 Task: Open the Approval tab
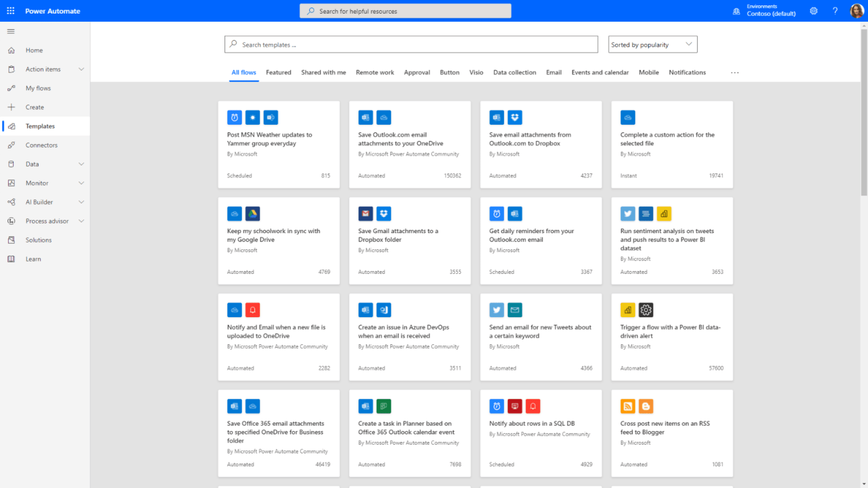(417, 73)
